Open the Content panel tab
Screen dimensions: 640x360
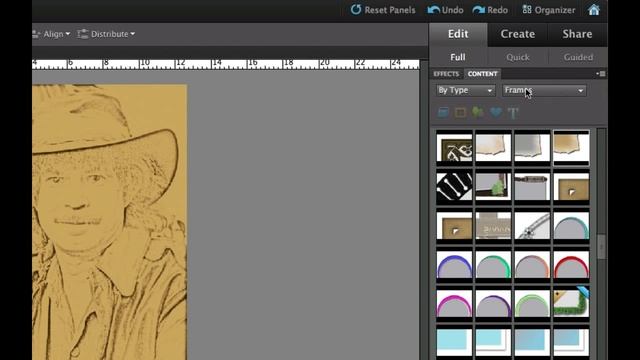pyautogui.click(x=482, y=74)
